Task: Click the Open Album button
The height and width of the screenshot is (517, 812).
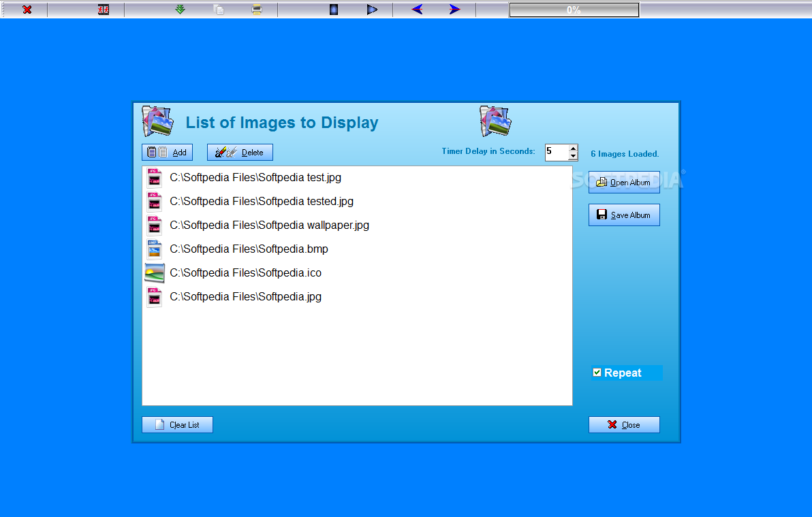Action: [x=624, y=183]
